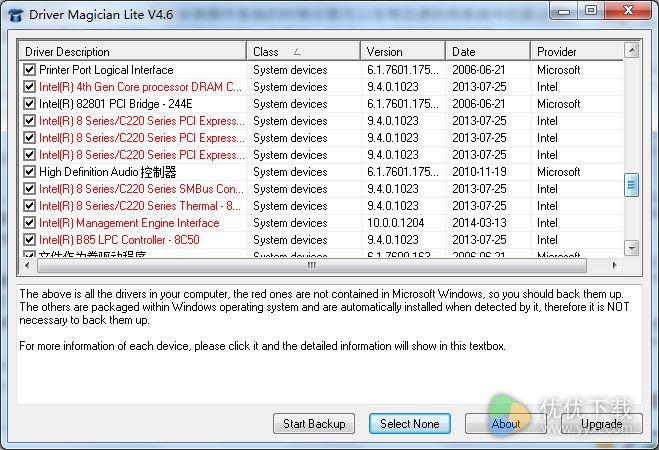Minimize the Driver Magician Lite window

tap(564, 11)
